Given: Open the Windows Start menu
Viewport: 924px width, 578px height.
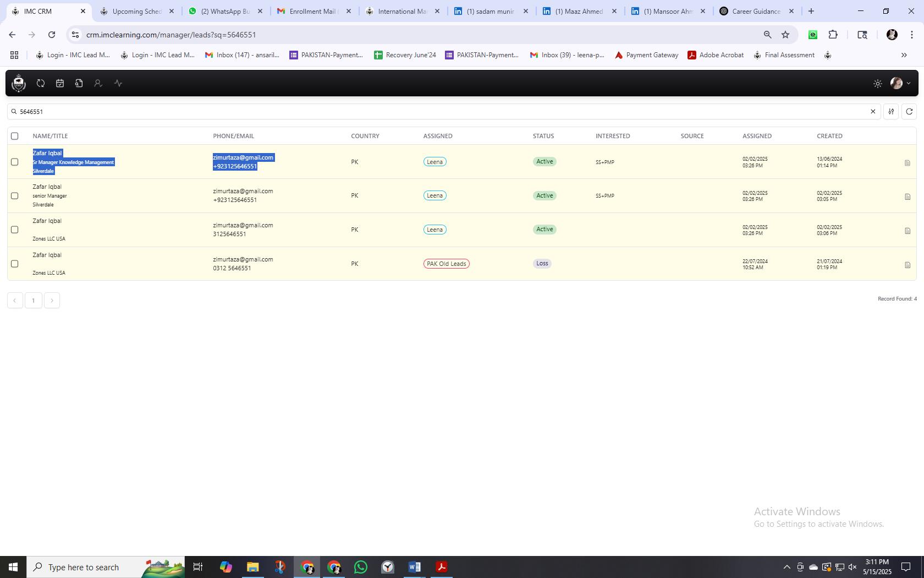Looking at the screenshot, I should point(13,567).
